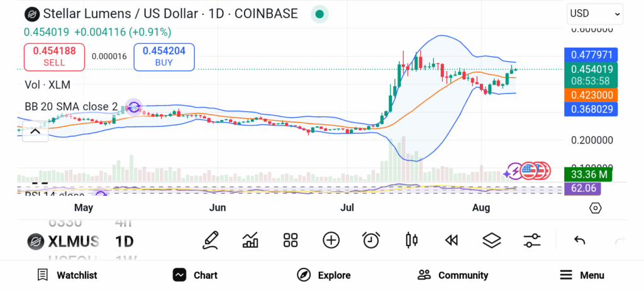Open the Menu tab

(x=582, y=275)
